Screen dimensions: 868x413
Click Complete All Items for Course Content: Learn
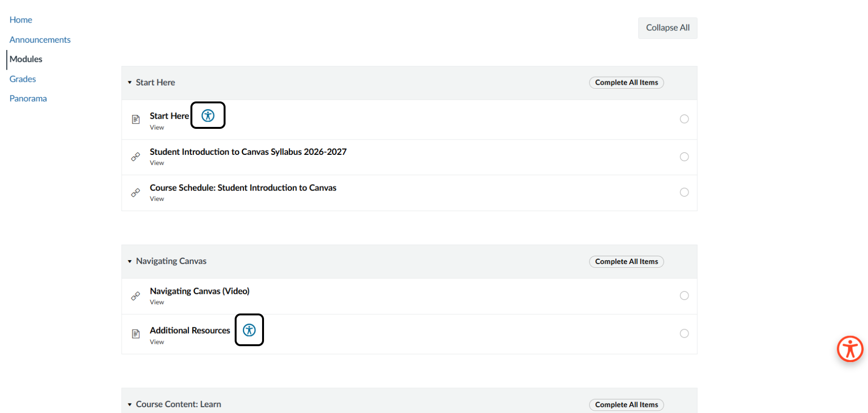[x=627, y=405]
